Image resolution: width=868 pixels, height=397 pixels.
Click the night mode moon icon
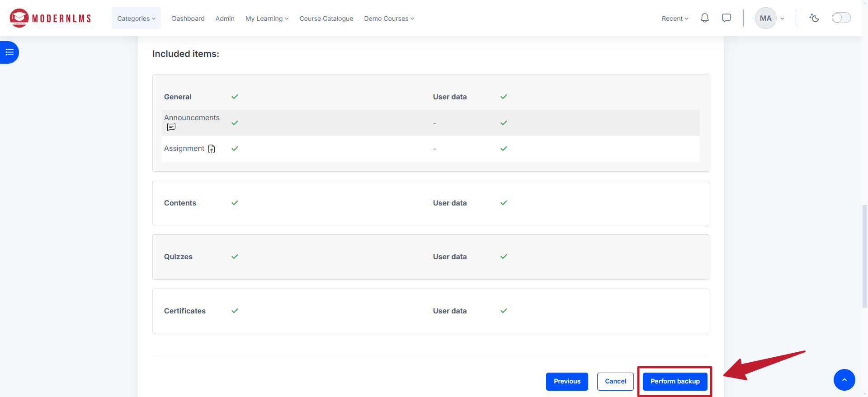click(x=814, y=18)
